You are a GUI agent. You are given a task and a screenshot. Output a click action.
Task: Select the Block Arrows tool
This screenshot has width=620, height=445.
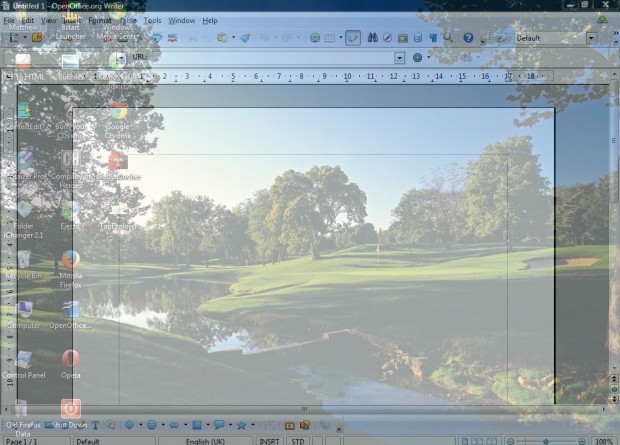[x=174, y=425]
